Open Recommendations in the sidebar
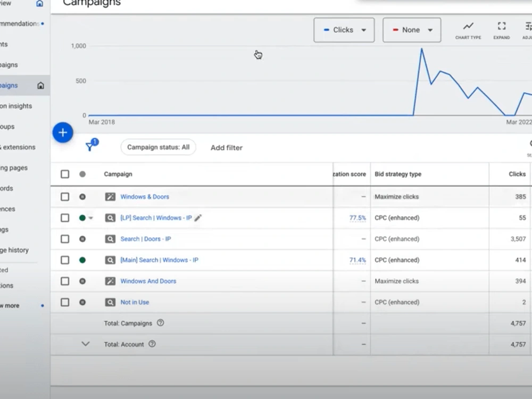 (x=20, y=24)
